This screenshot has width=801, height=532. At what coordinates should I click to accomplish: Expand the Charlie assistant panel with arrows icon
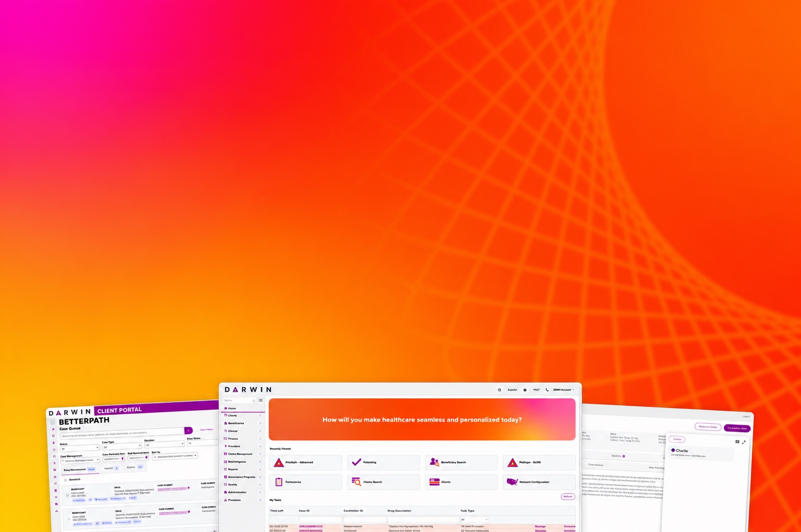(744, 442)
